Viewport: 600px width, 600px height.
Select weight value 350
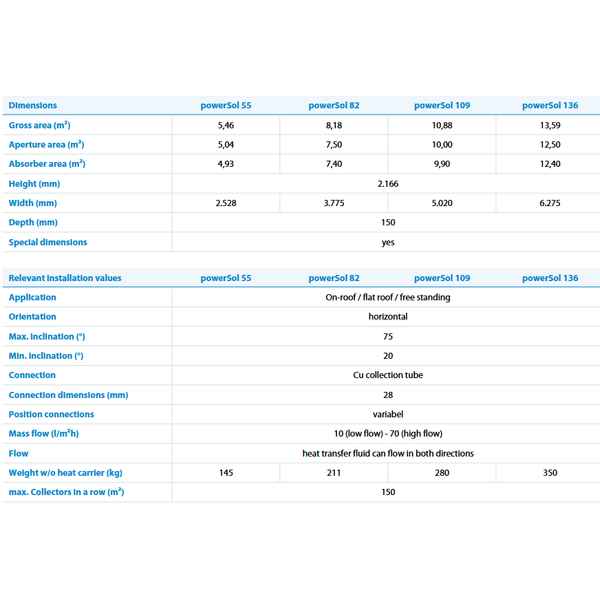[x=550, y=473]
